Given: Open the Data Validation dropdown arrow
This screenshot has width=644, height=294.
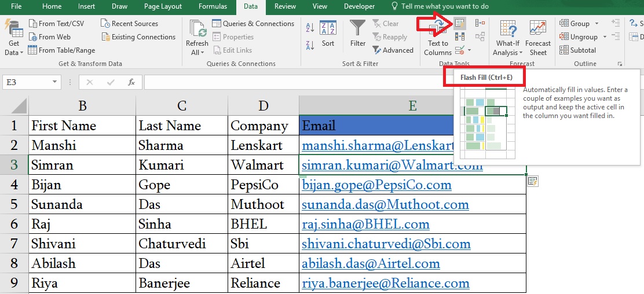Looking at the screenshot, I should [x=470, y=50].
